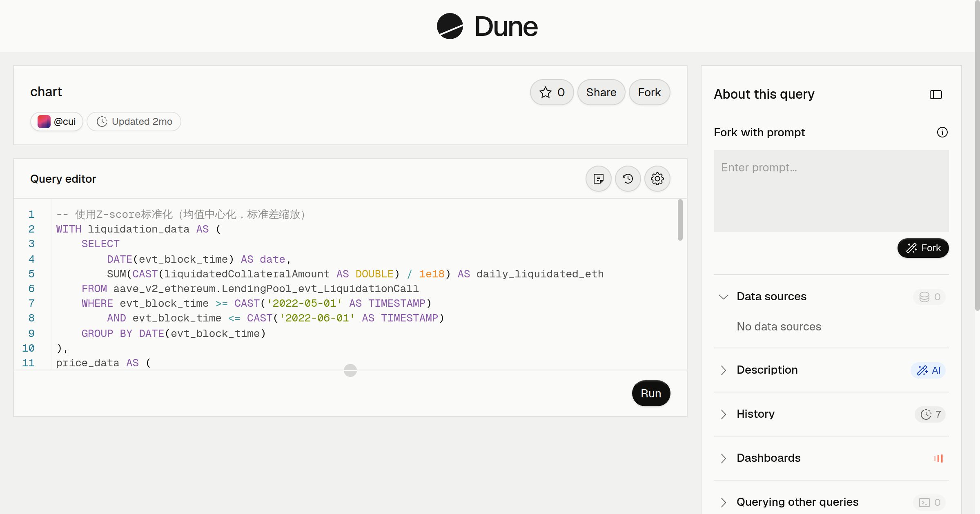Image resolution: width=980 pixels, height=514 pixels.
Task: Click the aave_v2_ethereum table name
Action: coord(266,289)
